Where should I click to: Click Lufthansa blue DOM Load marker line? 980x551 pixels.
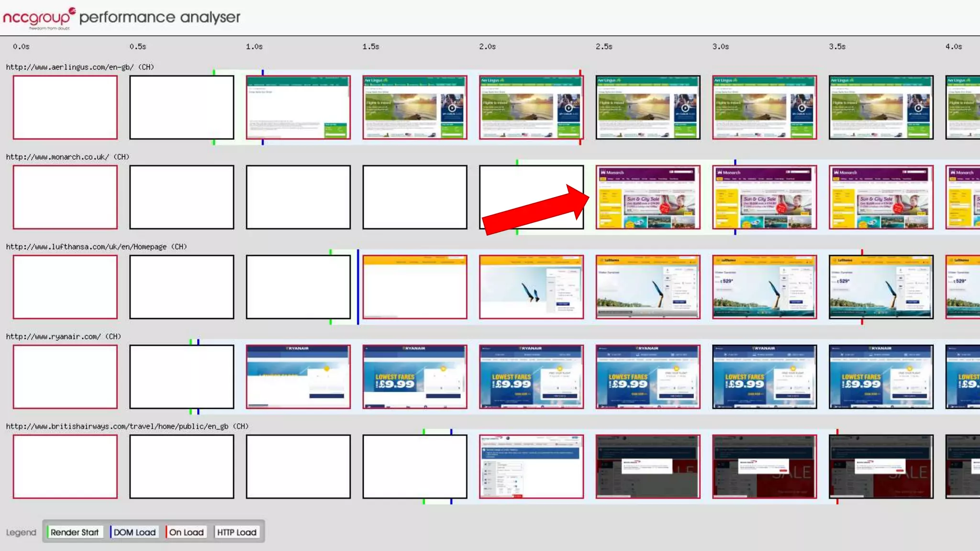click(x=357, y=287)
